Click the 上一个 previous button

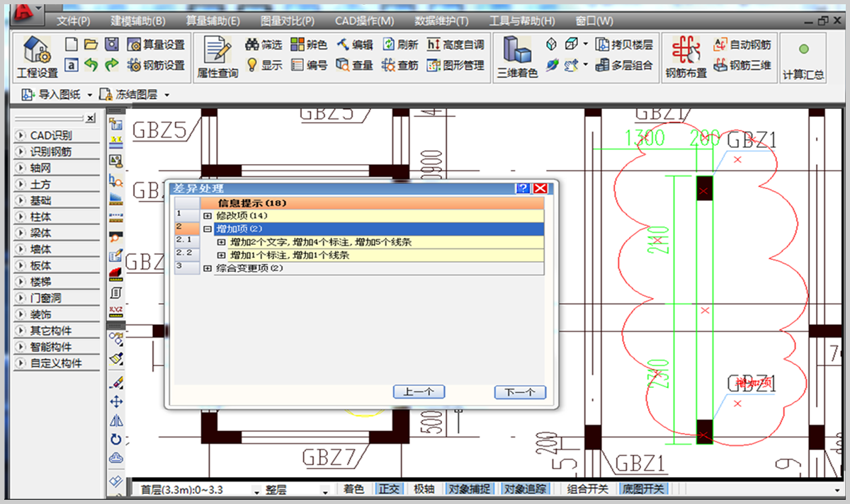(418, 392)
